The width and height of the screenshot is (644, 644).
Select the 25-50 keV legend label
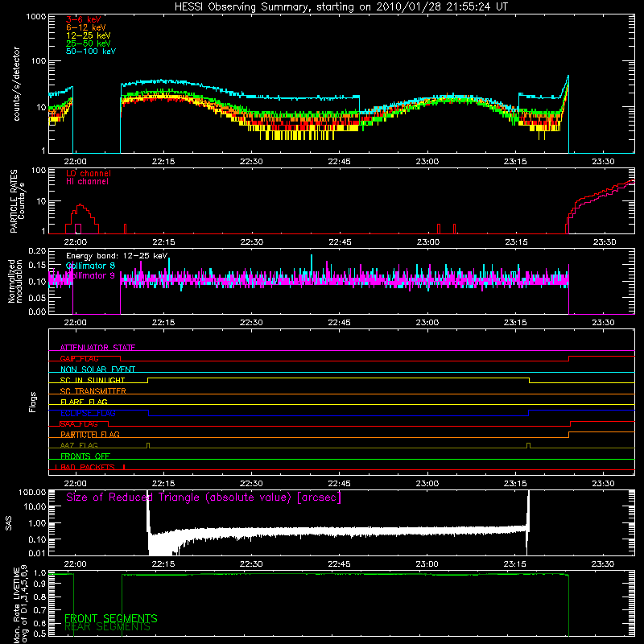tap(89, 43)
